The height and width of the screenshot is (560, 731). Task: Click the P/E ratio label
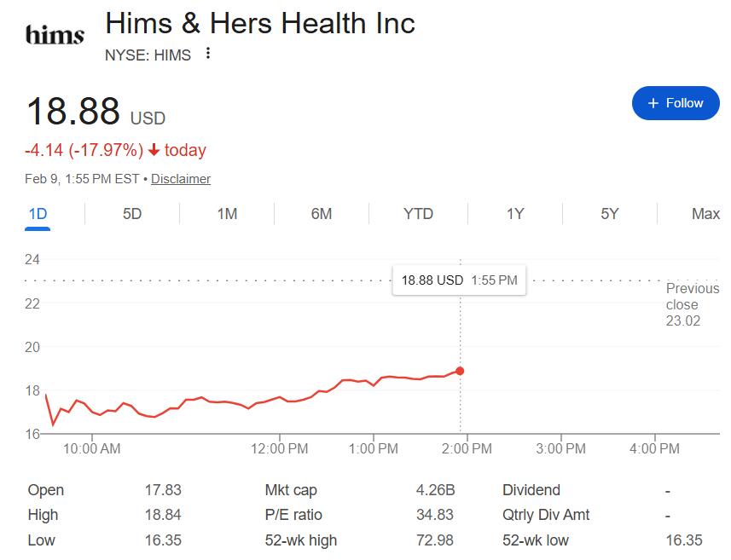coord(293,515)
